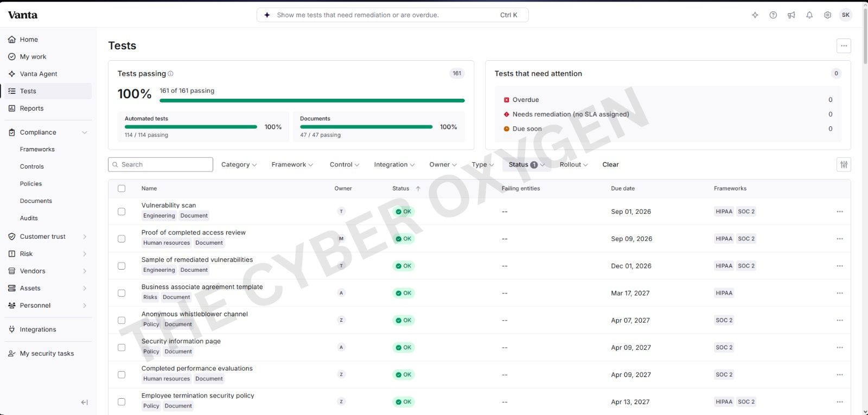Open Reports in the sidebar
Screen dimensions: 868x415
coord(48,108)
